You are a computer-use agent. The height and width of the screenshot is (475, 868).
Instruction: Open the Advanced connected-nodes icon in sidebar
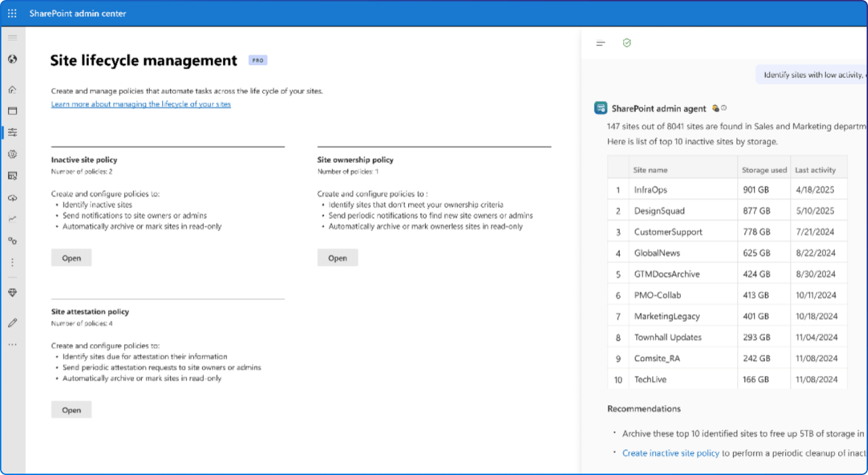click(x=12, y=241)
